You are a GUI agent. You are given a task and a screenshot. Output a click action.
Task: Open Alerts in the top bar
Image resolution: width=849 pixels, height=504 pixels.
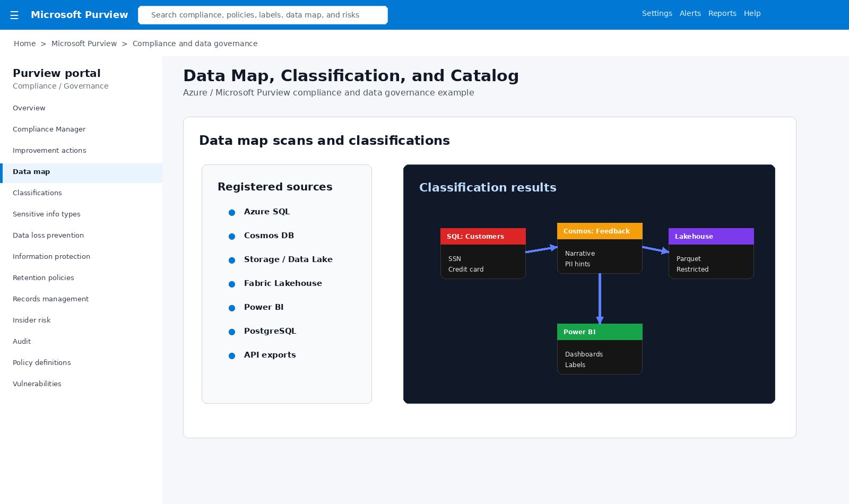tap(690, 13)
